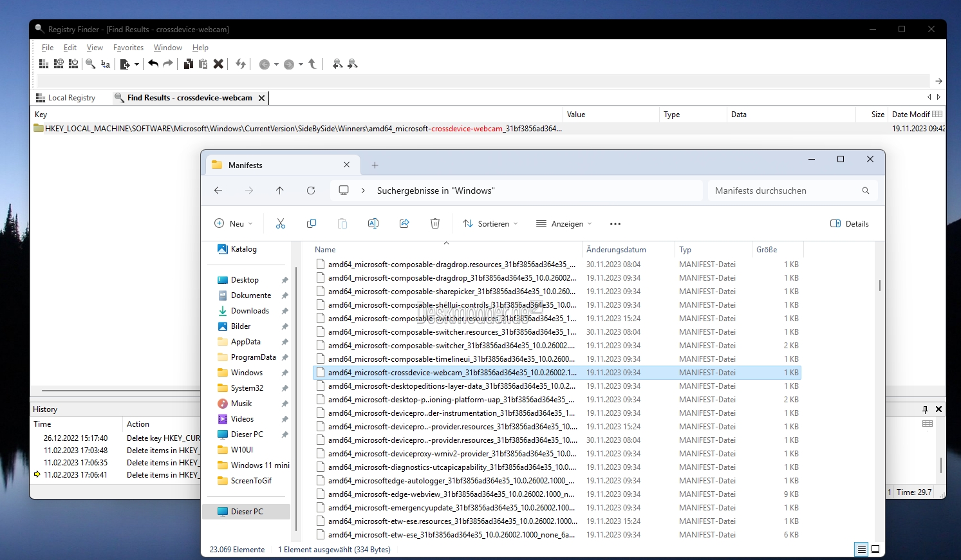961x560 pixels.
Task: Open Downloads in Explorer sidebar
Action: tap(250, 311)
